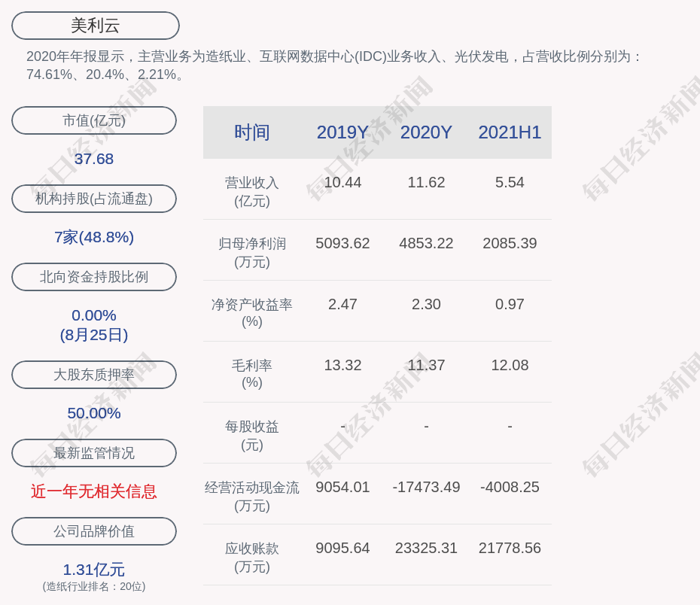Click the 应收账款(万元) row label

[x=252, y=558]
